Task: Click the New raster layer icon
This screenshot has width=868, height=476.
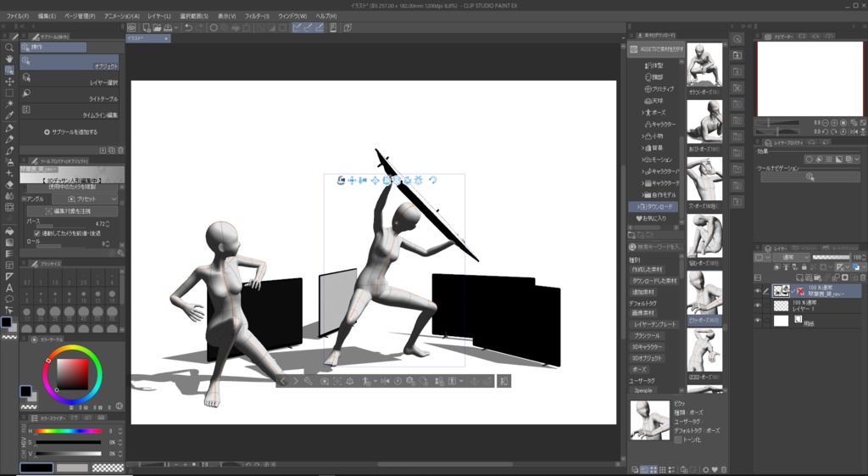Action: point(798,277)
